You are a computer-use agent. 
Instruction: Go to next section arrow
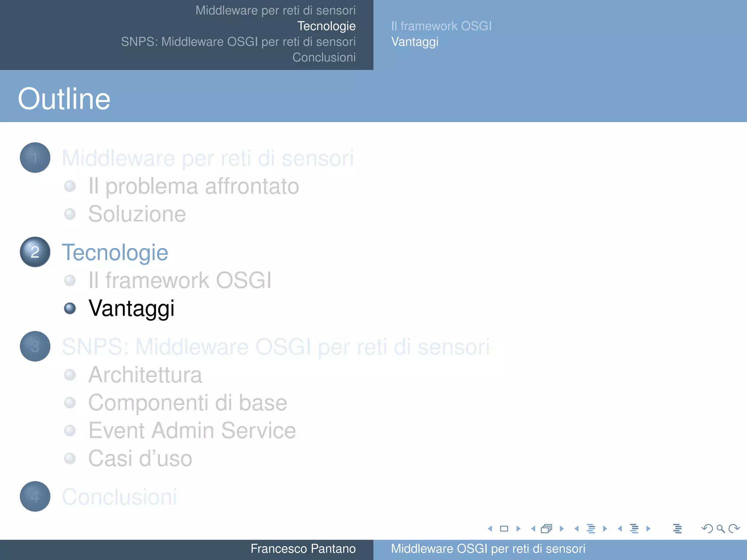pos(648,528)
